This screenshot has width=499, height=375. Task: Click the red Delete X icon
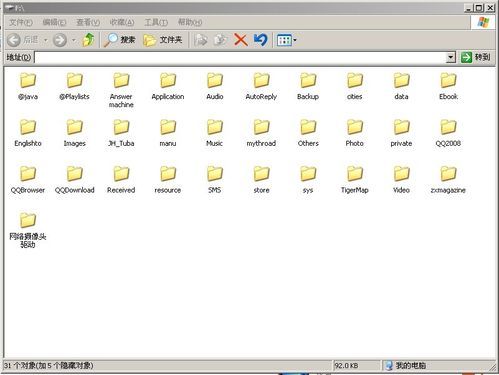pos(240,40)
